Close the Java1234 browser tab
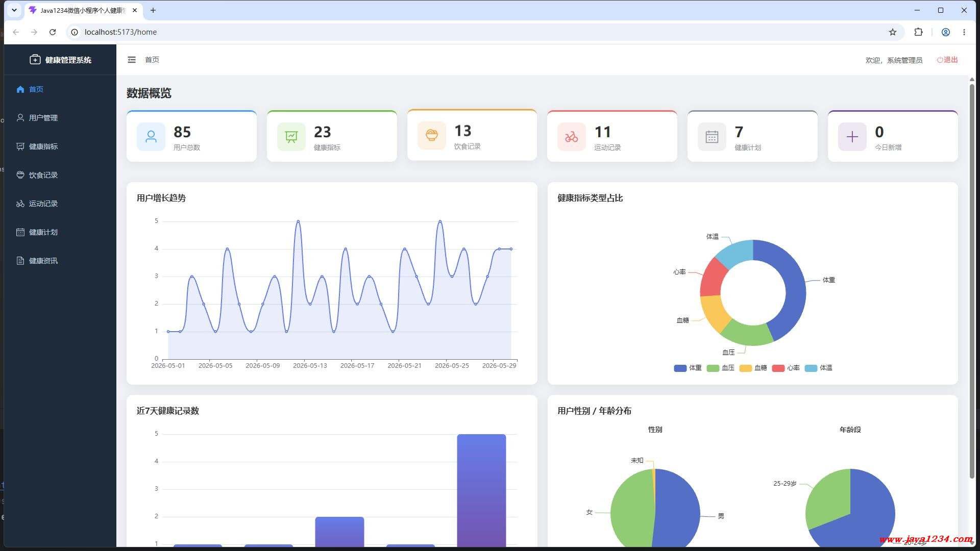 [135, 10]
